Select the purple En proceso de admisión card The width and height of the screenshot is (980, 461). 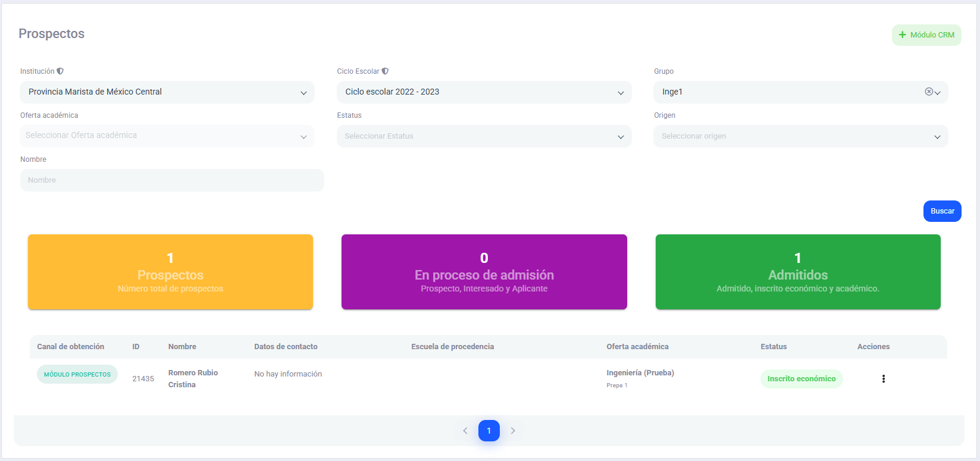[x=484, y=272]
